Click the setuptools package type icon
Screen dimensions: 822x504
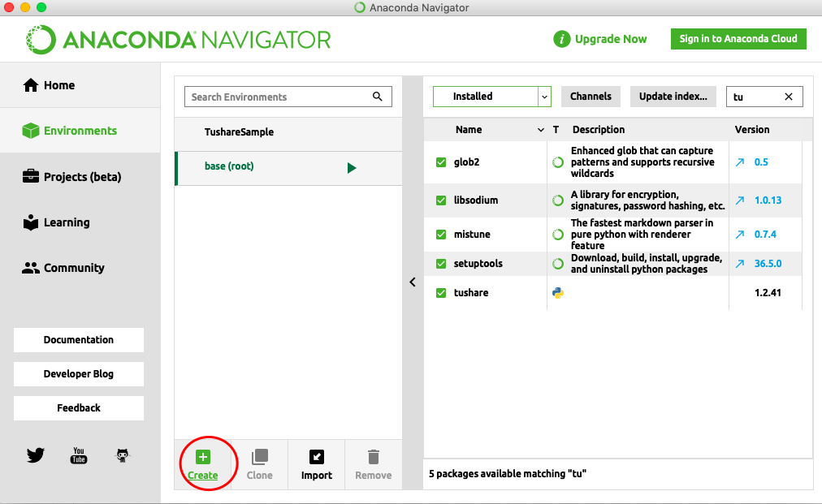tap(558, 264)
